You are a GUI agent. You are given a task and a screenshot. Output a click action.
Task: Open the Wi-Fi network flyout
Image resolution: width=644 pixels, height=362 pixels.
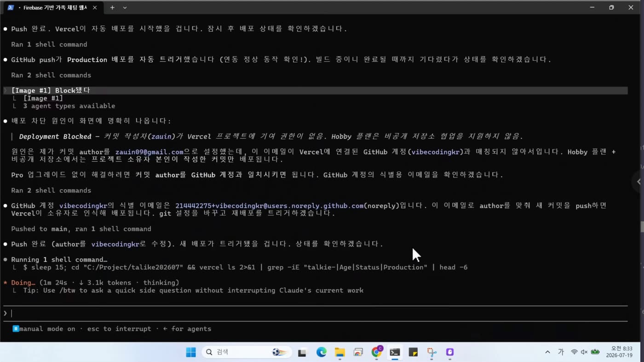click(x=574, y=352)
